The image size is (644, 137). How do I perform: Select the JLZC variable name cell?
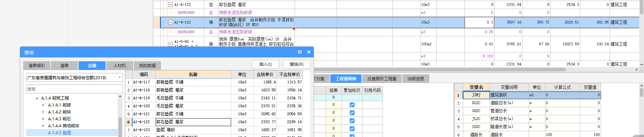[476, 119]
